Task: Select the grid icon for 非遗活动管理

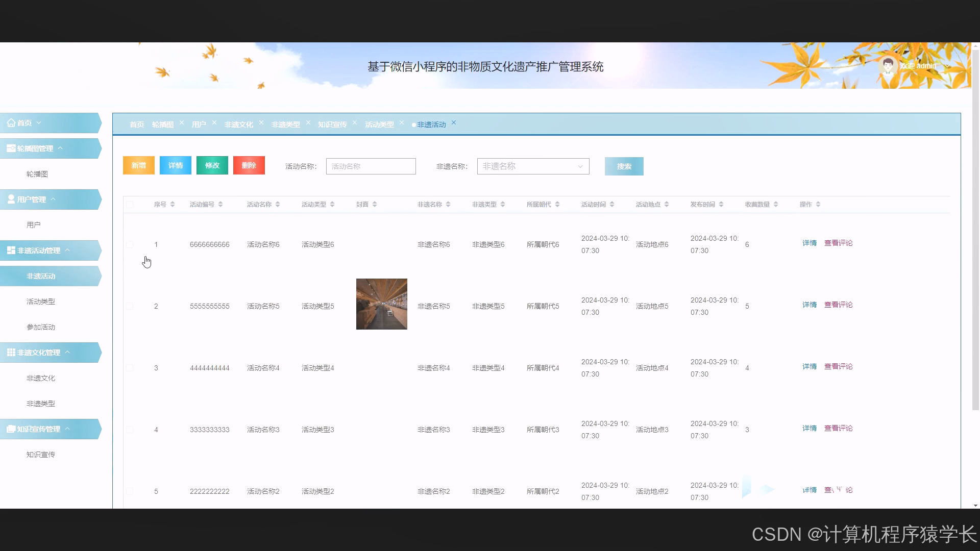Action: tap(10, 250)
